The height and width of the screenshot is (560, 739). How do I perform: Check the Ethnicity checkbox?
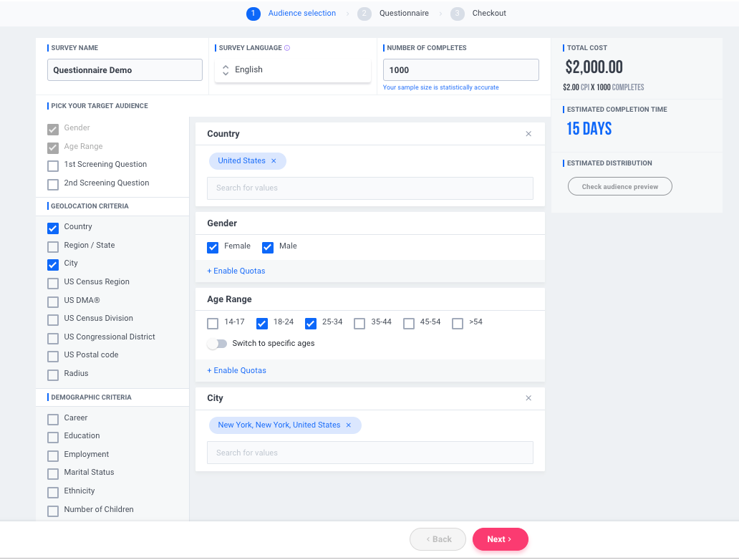[x=53, y=493]
